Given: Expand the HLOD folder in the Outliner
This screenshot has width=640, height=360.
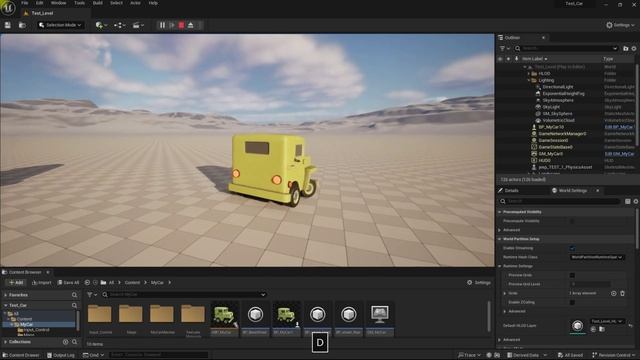Looking at the screenshot, I should pyautogui.click(x=529, y=73).
